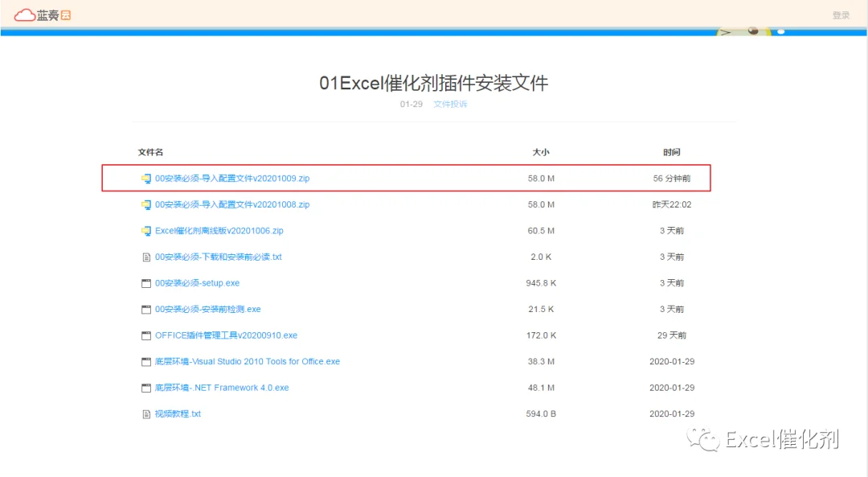Image resolution: width=868 pixels, height=477 pixels.
Task: Click the 48.1 M size value
Action: 541,387
